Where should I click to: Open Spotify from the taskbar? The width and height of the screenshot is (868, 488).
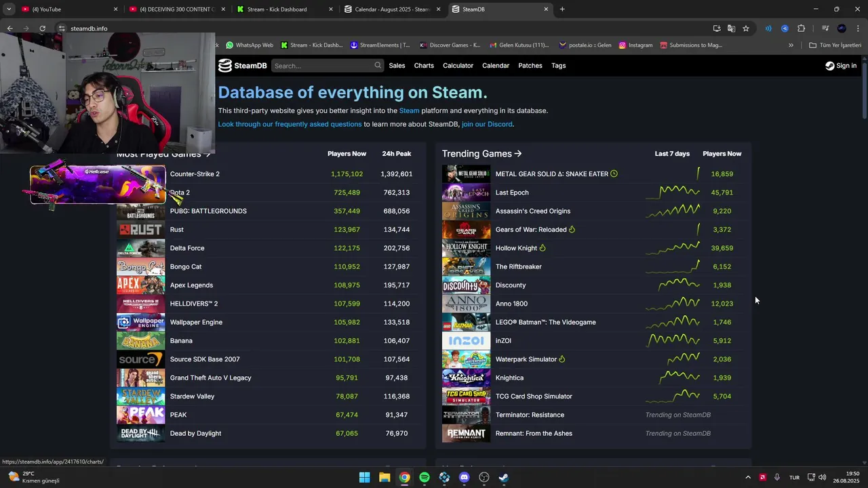point(425,477)
